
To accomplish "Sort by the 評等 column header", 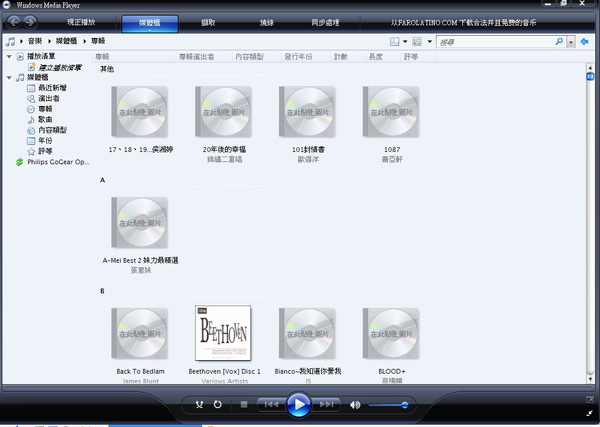I will coord(418,57).
